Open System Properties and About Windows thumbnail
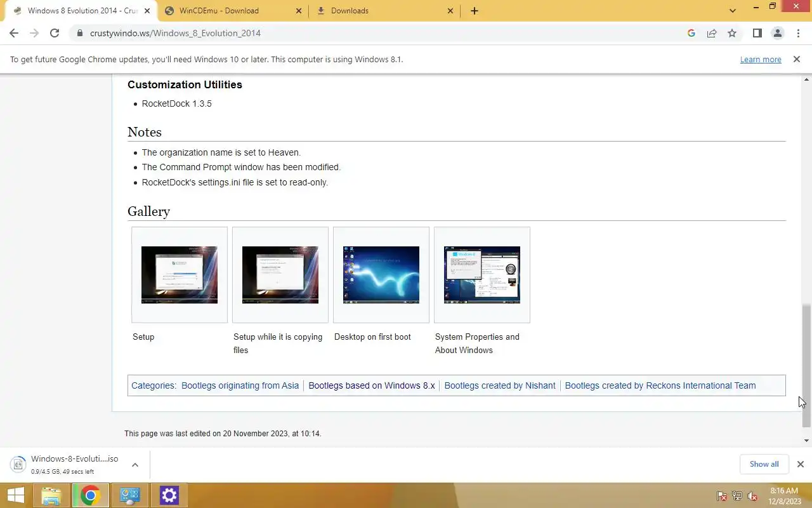Screen dimensions: 812x508 482,275
